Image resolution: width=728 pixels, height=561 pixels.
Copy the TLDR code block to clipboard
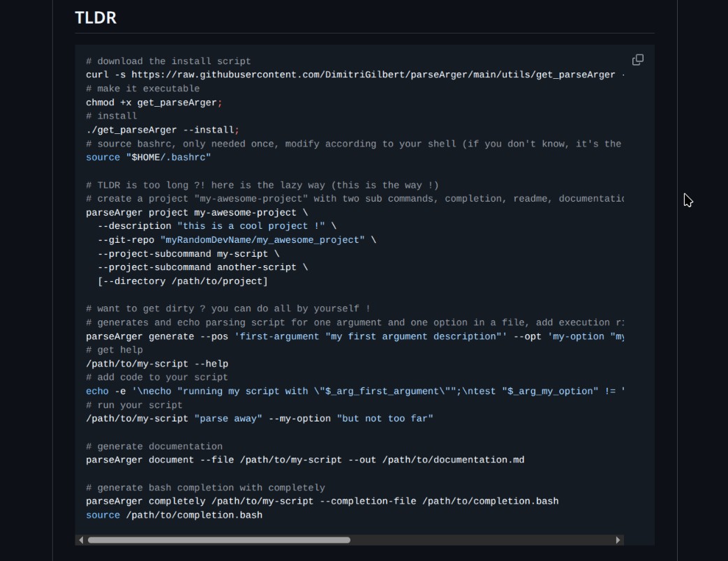tap(637, 60)
